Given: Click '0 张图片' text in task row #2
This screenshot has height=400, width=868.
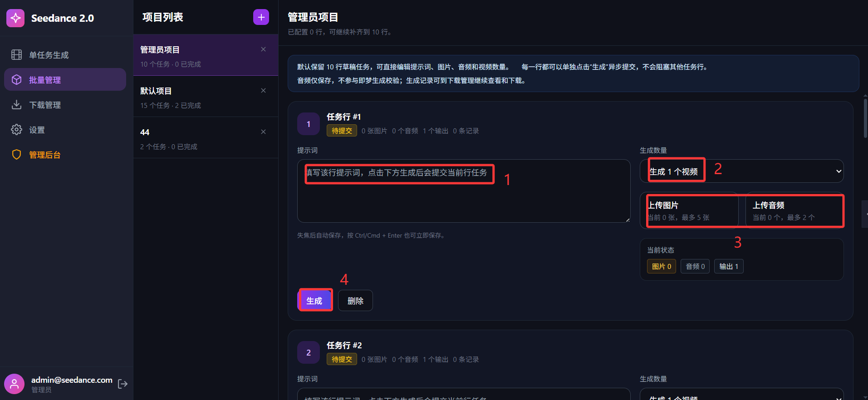Looking at the screenshot, I should click(x=374, y=359).
